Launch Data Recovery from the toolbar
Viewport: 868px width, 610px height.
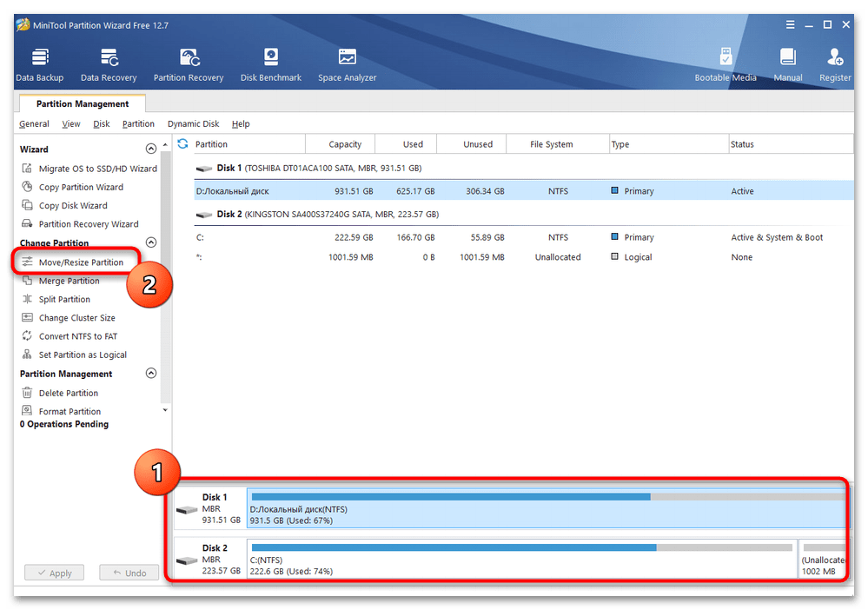click(x=109, y=65)
